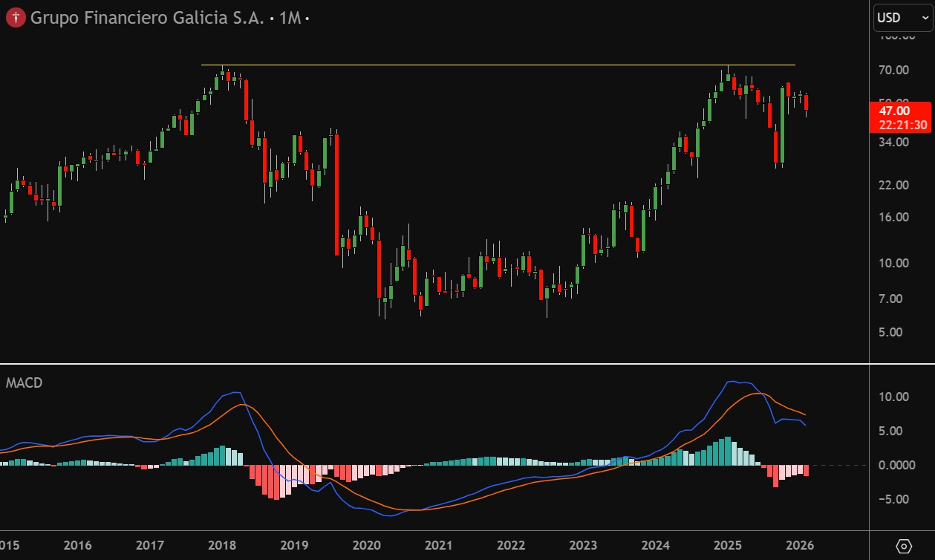Open symbol search via Grupo Financiero Galicia title
This screenshot has height=560, width=935.
(147, 18)
